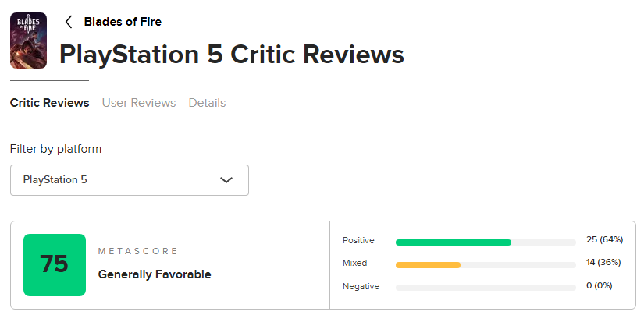Click the back chevron beside Blades of Fire

(69, 22)
